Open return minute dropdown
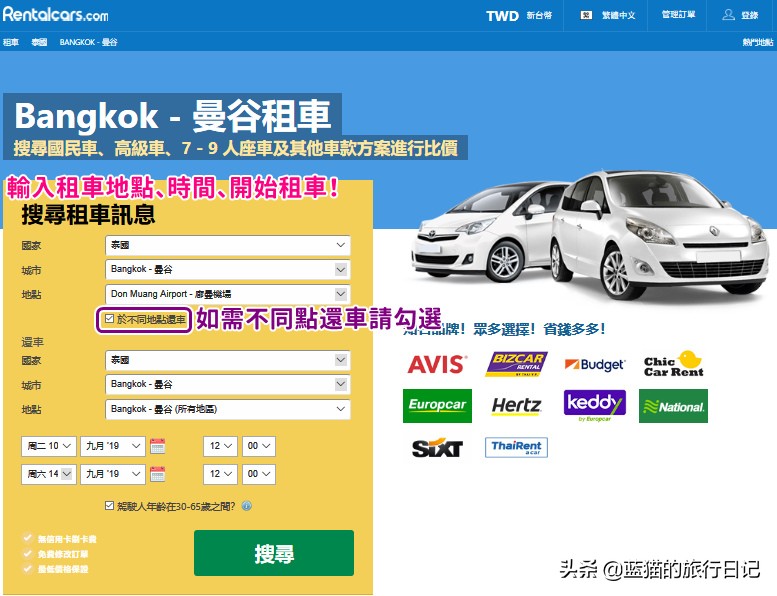This screenshot has width=777, height=596. click(259, 474)
